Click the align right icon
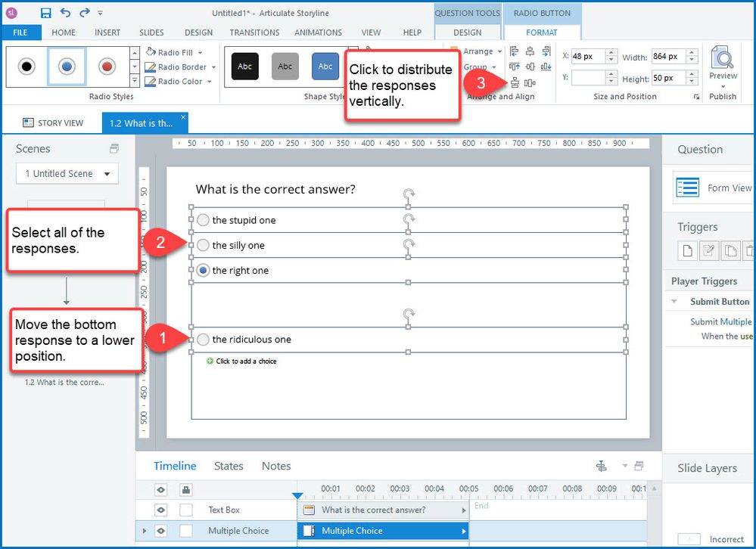This screenshot has height=549, width=756. pos(546,51)
